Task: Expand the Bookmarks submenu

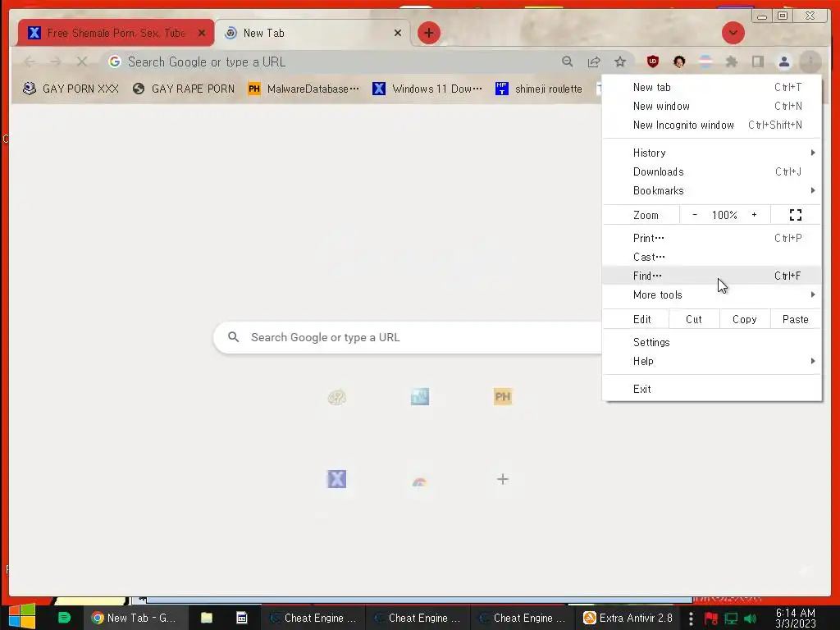Action: [x=712, y=190]
